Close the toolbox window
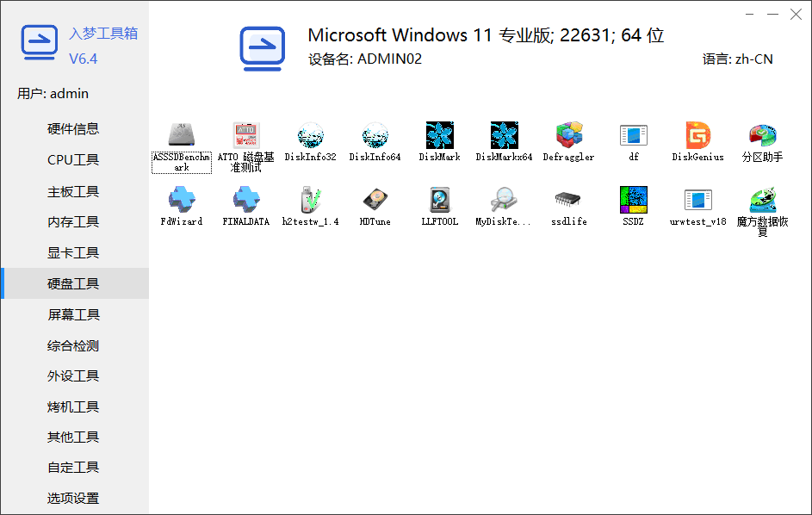Image resolution: width=812 pixels, height=515 pixels. coord(796,14)
